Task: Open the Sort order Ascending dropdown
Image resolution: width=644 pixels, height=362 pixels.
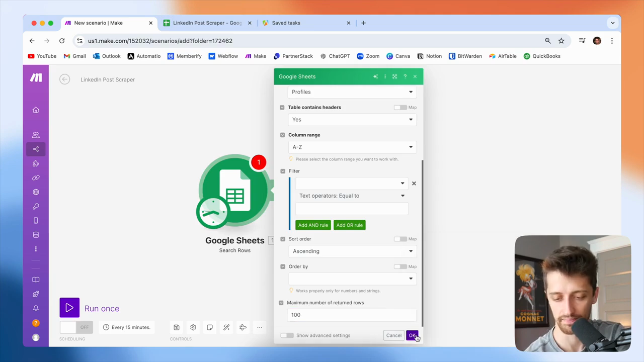Action: coord(352,251)
